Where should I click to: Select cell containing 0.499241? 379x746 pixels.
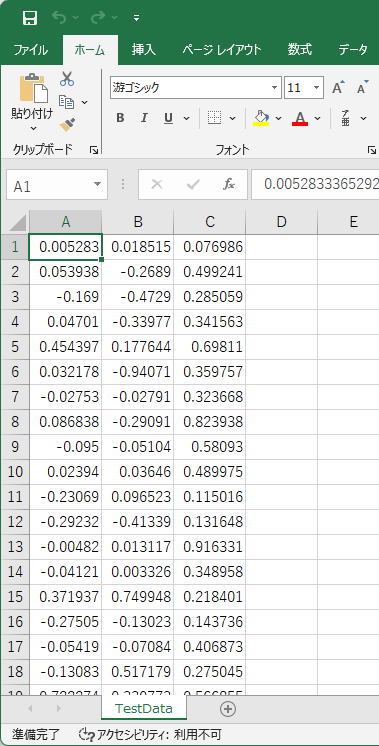[210, 272]
